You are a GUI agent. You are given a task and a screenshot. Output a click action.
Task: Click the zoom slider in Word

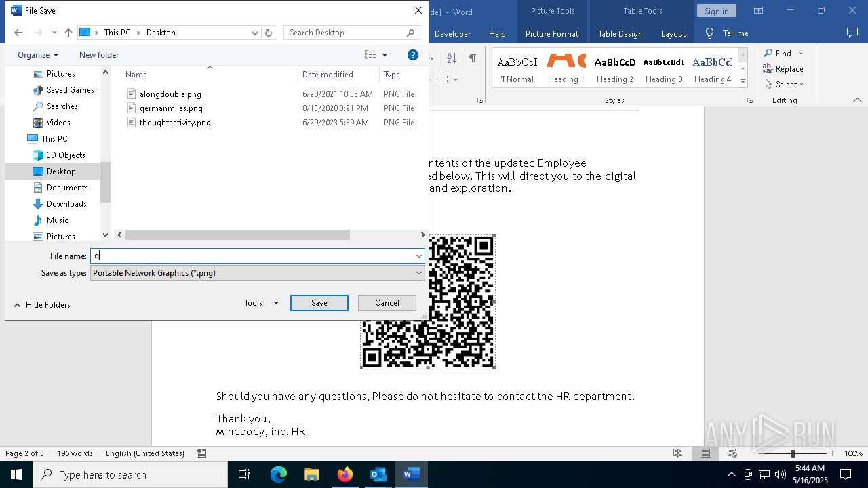pyautogui.click(x=792, y=453)
